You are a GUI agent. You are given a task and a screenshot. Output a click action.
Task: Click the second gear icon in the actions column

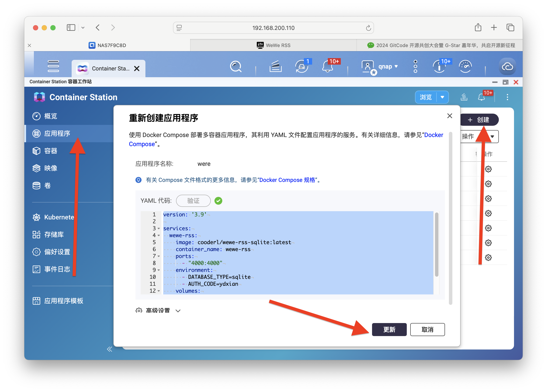[488, 184]
